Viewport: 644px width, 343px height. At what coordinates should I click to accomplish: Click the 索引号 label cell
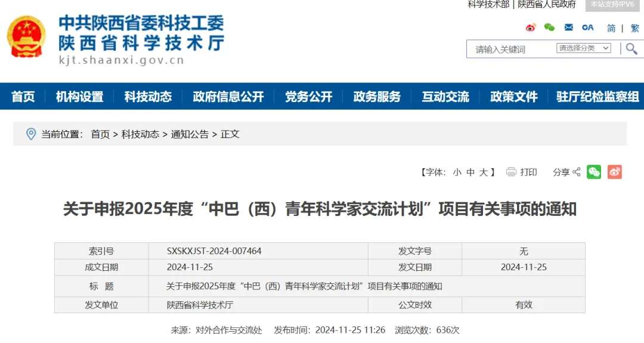pos(101,251)
